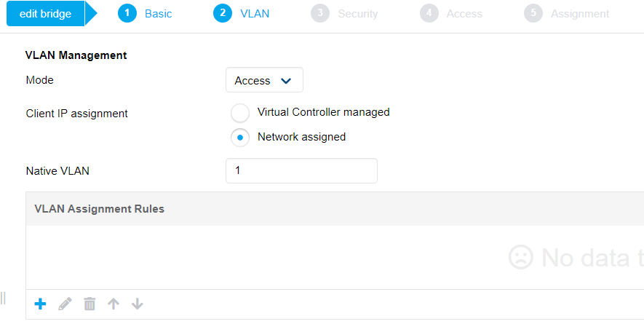The height and width of the screenshot is (324, 644).
Task: Click the delete rule trash icon
Action: pyautogui.click(x=90, y=304)
